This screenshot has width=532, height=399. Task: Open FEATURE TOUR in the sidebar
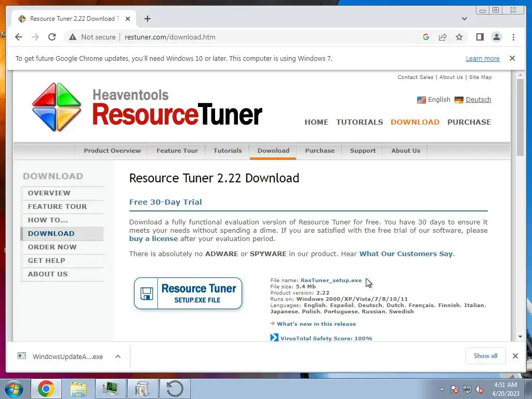pos(62,207)
